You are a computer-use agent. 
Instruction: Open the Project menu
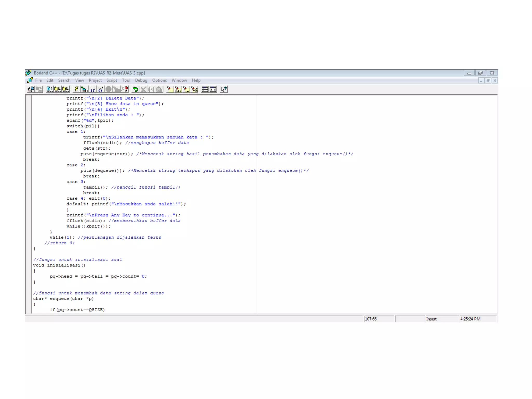[95, 81]
